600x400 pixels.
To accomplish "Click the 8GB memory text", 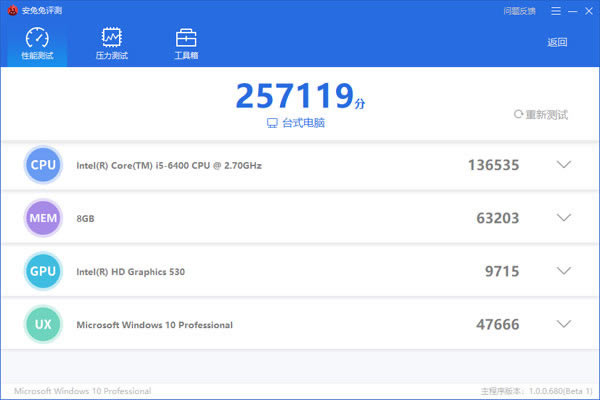I will (x=85, y=219).
